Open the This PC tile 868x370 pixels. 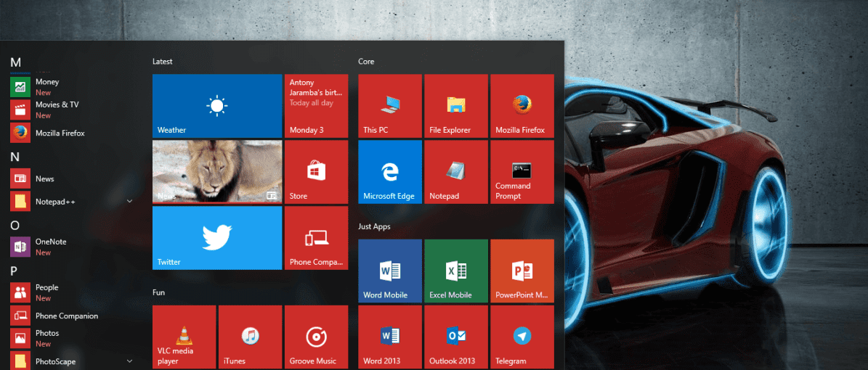click(390, 106)
